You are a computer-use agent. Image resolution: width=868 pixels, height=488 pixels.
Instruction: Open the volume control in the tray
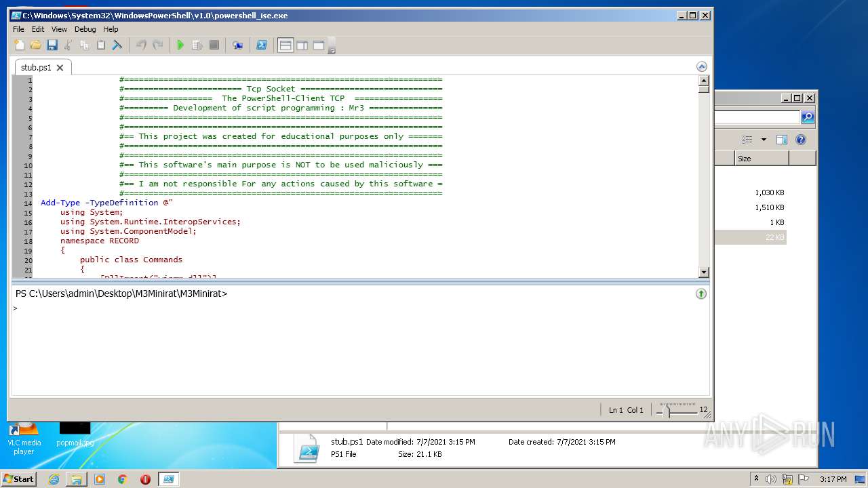coord(771,479)
